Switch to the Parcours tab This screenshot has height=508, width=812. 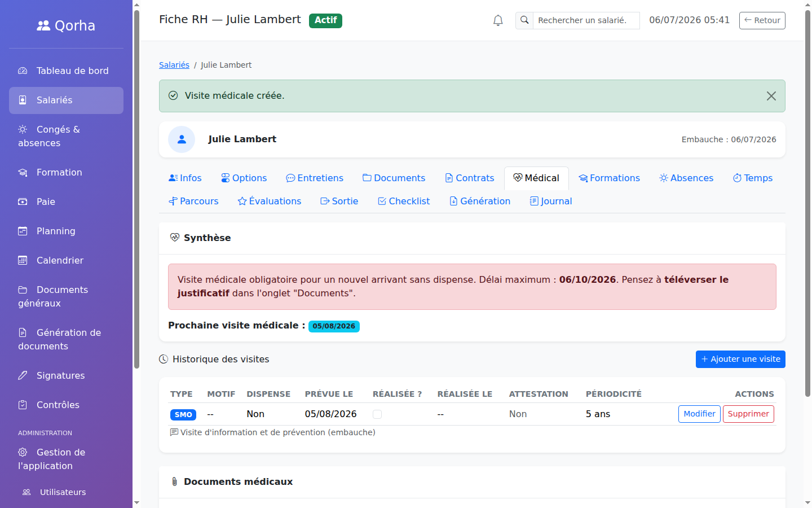pos(193,201)
